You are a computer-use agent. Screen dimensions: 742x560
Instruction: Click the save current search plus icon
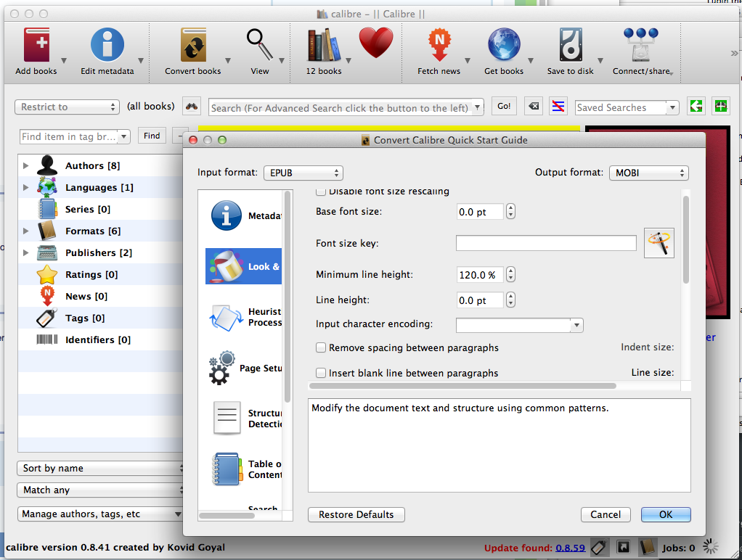721,107
